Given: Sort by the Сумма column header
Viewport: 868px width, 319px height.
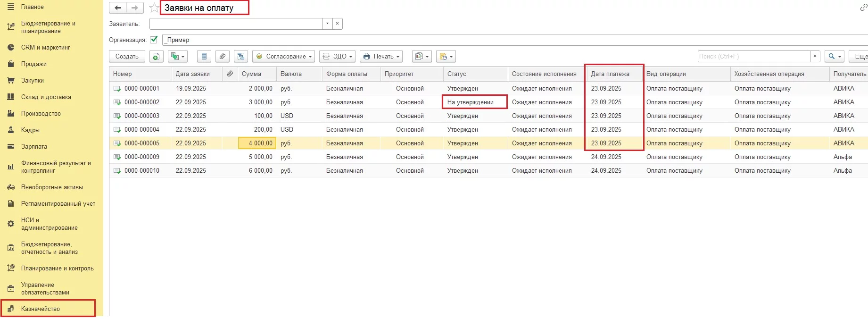Looking at the screenshot, I should [257, 74].
